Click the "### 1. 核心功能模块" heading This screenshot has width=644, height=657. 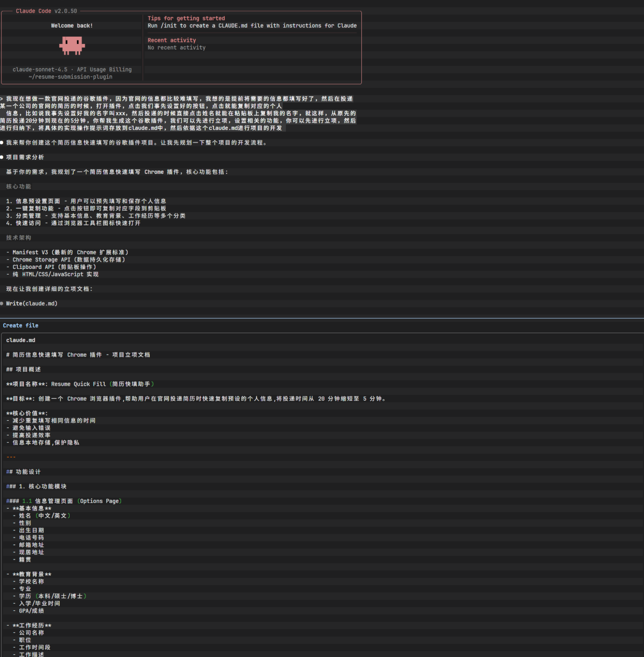(x=36, y=487)
